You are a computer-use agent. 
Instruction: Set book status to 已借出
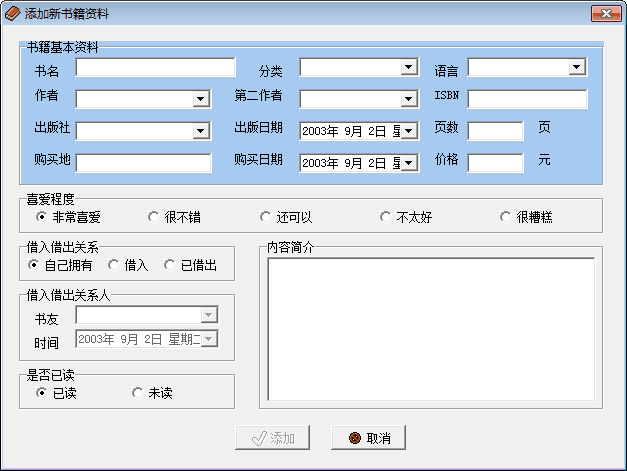(169, 265)
